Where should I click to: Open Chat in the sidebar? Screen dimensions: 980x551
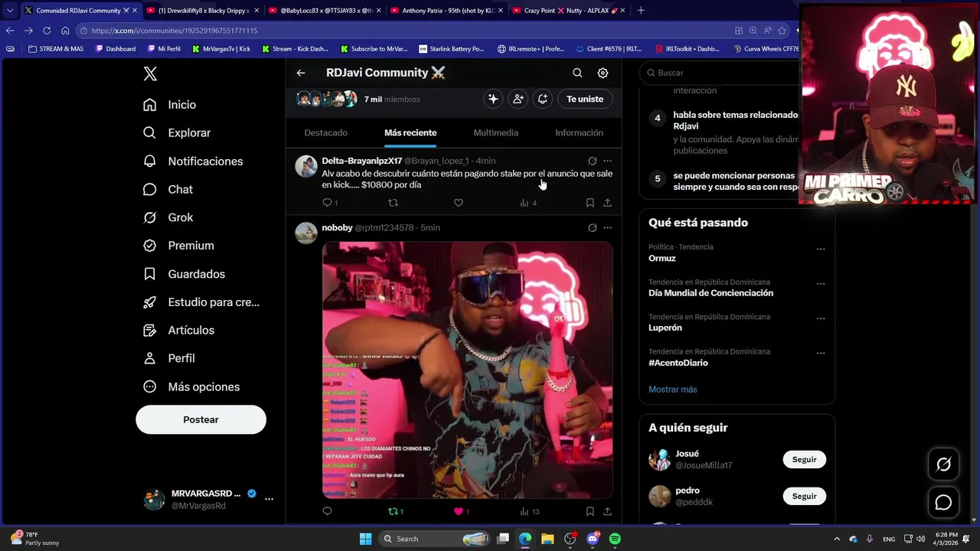pos(168,190)
